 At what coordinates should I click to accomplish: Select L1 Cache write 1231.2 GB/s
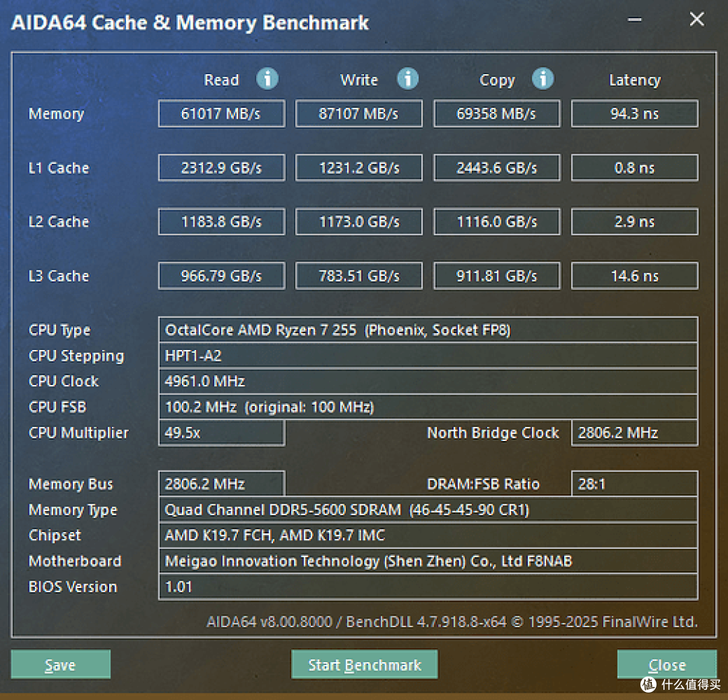click(359, 168)
